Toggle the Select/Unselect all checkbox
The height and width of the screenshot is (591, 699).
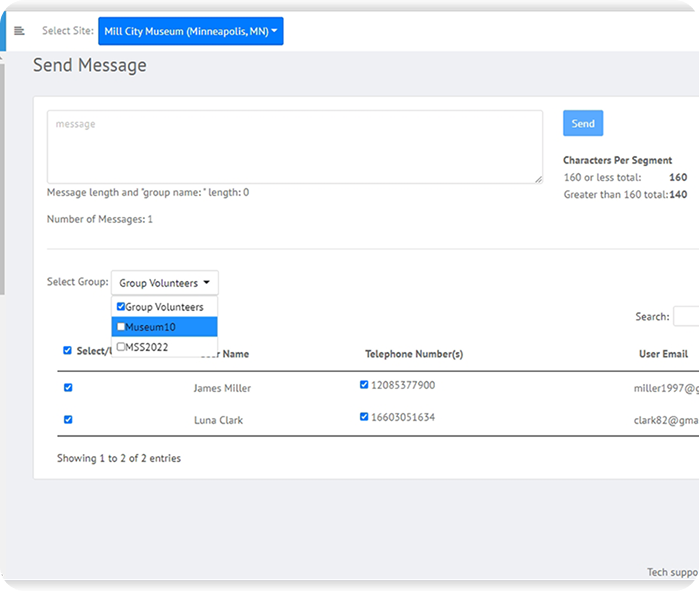[x=68, y=351]
